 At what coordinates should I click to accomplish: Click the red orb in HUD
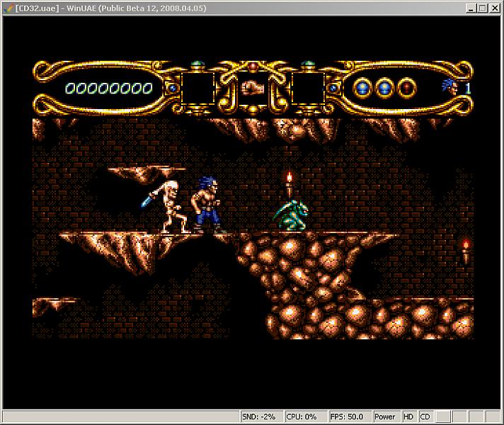[406, 88]
